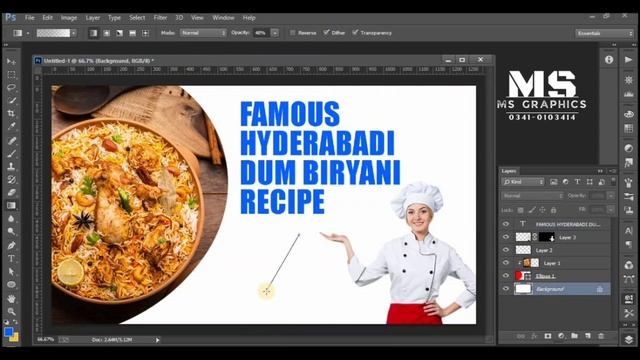Image resolution: width=640 pixels, height=360 pixels.
Task: Open the Essentials workspace dropdown
Action: pyautogui.click(x=604, y=33)
